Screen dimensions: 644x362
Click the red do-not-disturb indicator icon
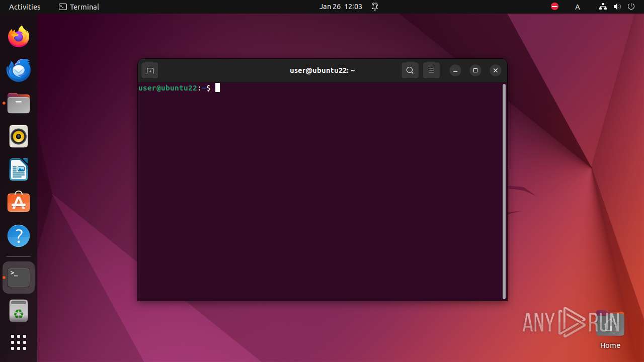tap(554, 7)
